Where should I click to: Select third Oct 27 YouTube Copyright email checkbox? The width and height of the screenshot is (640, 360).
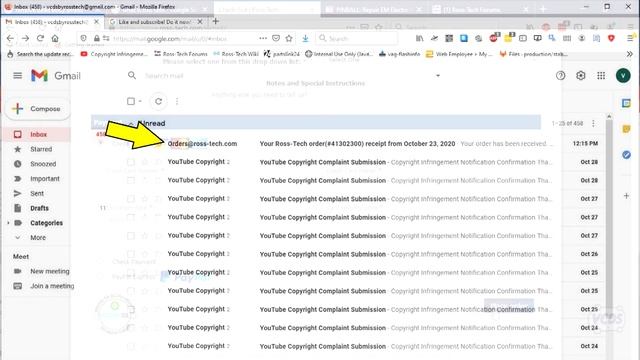[131, 236]
